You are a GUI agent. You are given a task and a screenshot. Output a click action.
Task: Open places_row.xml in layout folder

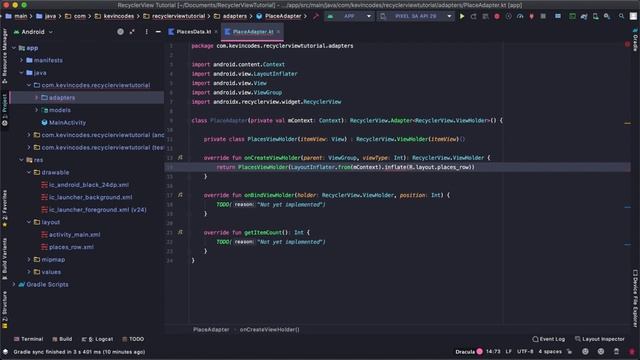click(71, 247)
